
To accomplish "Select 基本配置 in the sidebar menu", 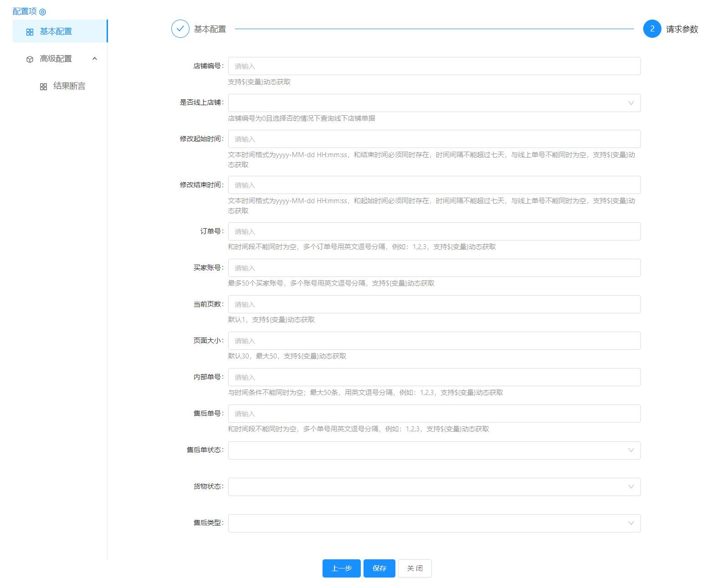I will (x=56, y=31).
